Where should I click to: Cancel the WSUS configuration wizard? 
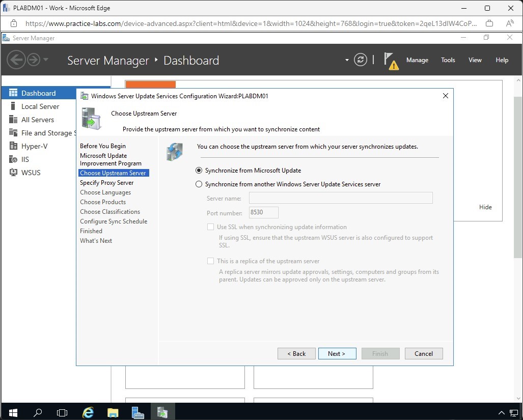[423, 354]
